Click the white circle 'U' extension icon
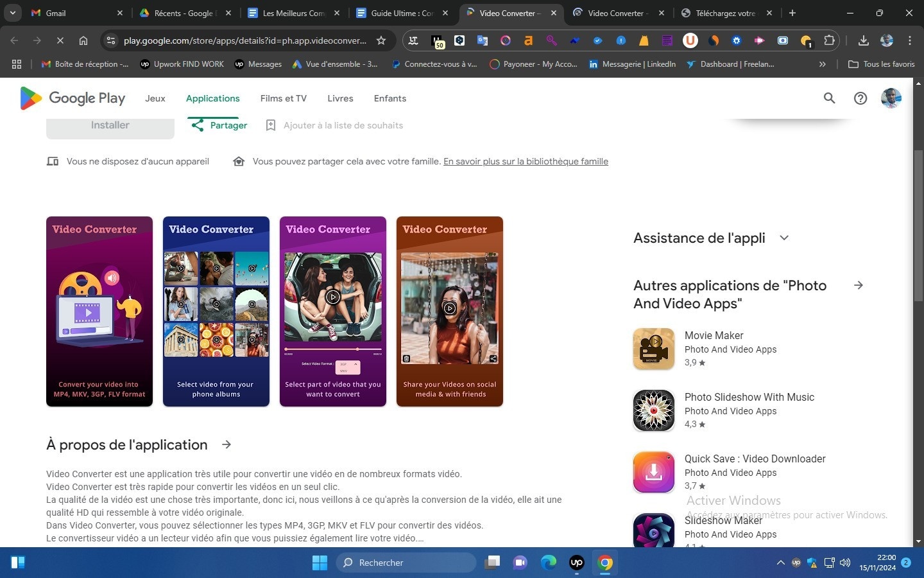924x578 pixels. pos(690,40)
